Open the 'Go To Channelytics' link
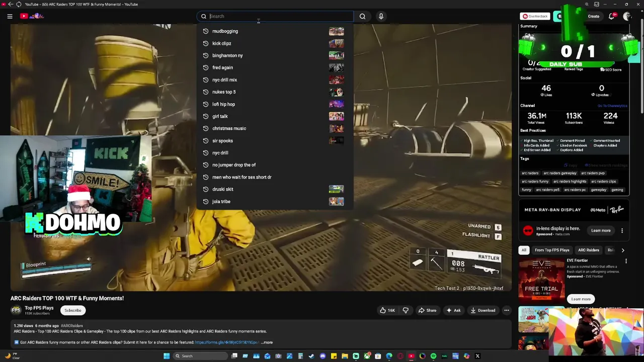 coord(612,106)
